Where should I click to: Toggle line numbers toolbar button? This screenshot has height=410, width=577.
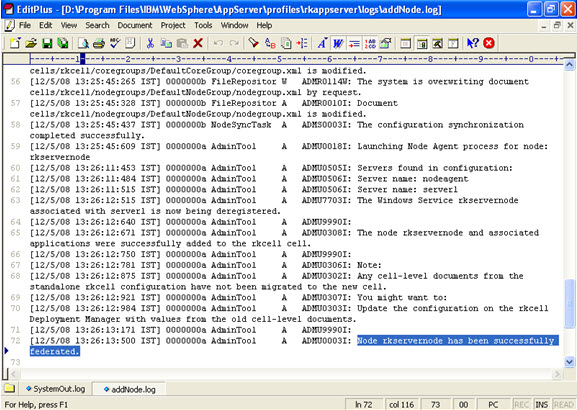[x=370, y=43]
